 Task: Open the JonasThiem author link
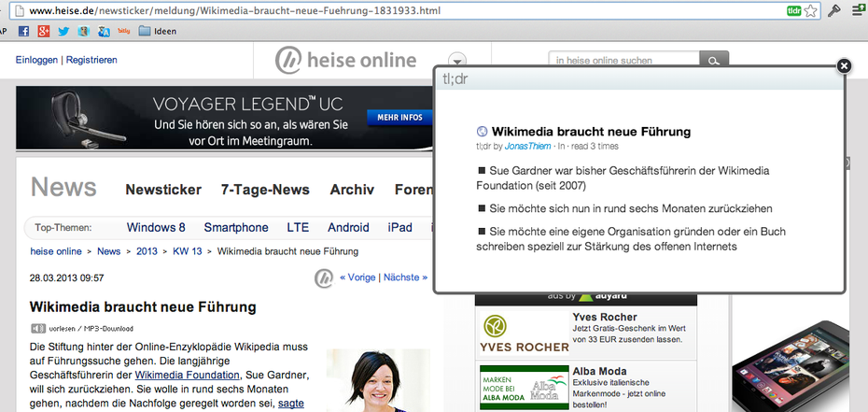(x=527, y=146)
